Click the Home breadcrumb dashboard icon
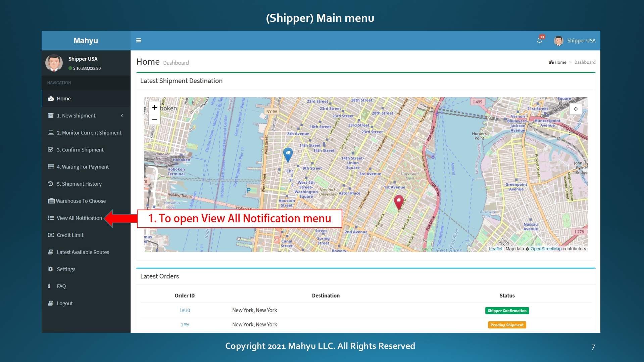The image size is (644, 362). pyautogui.click(x=551, y=62)
